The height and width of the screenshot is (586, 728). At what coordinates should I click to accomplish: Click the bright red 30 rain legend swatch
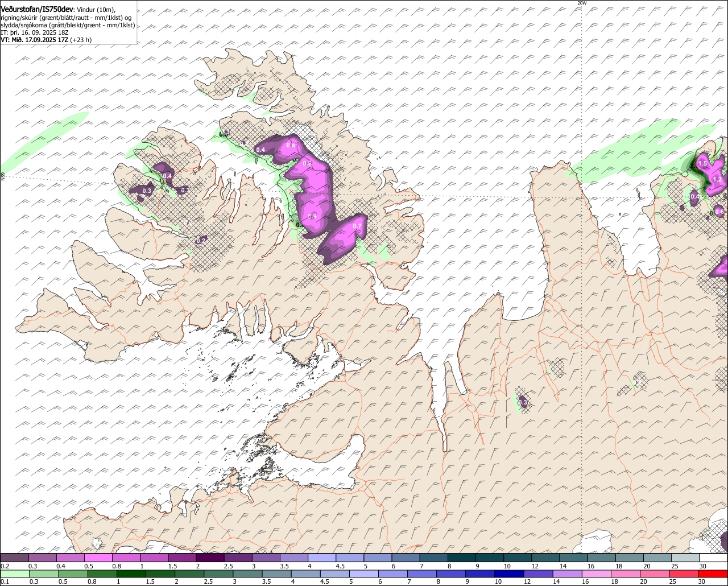click(714, 573)
